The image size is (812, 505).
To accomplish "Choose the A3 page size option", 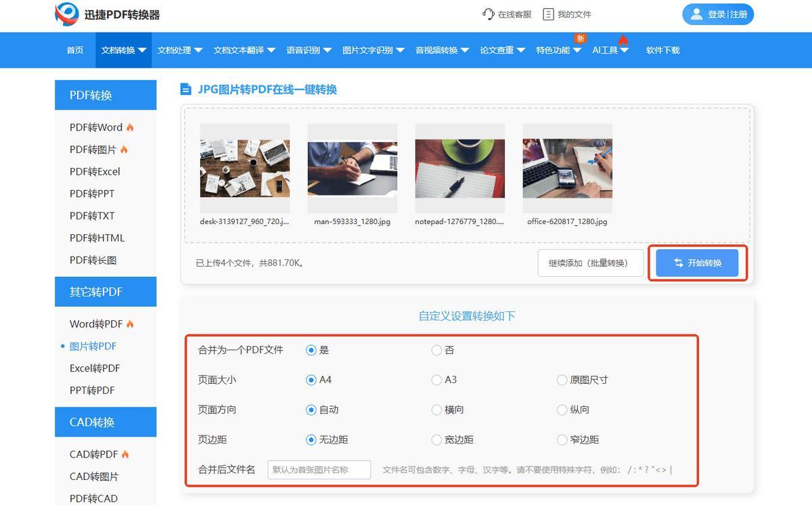I will [x=436, y=380].
